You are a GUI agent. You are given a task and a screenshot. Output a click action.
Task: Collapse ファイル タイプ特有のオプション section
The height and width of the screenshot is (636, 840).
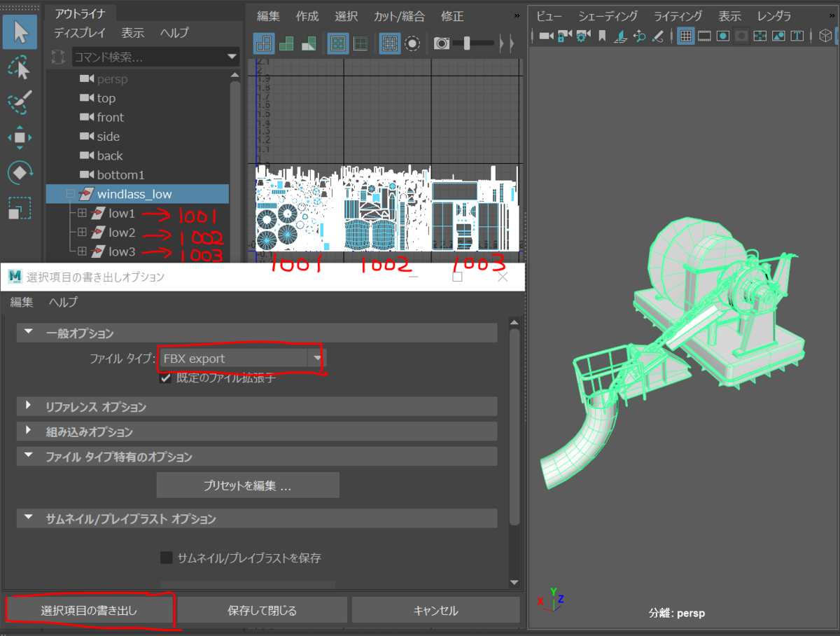click(29, 455)
